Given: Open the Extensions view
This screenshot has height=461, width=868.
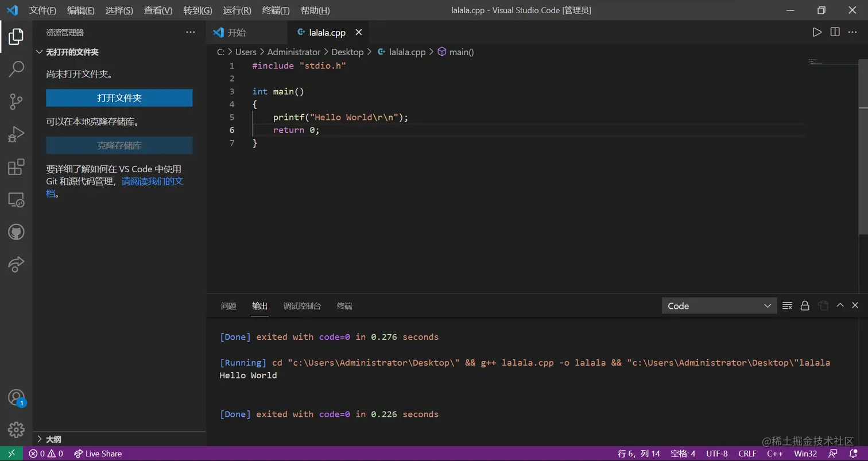Looking at the screenshot, I should [x=16, y=167].
